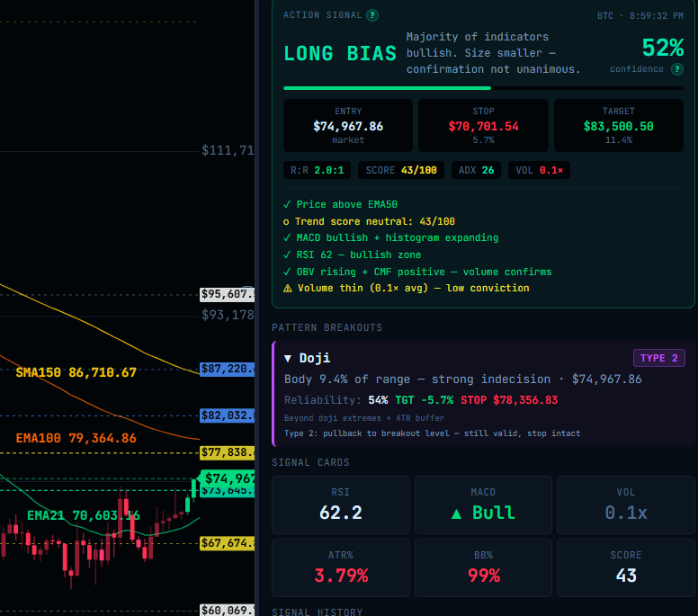Select the ENTRY $74,967.86 box

[x=348, y=126]
